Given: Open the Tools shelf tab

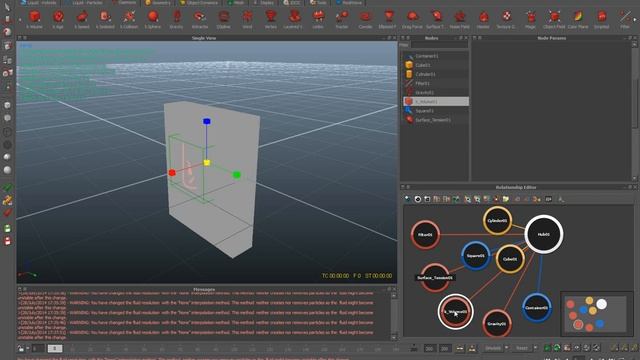Looking at the screenshot, I should tap(319, 2).
